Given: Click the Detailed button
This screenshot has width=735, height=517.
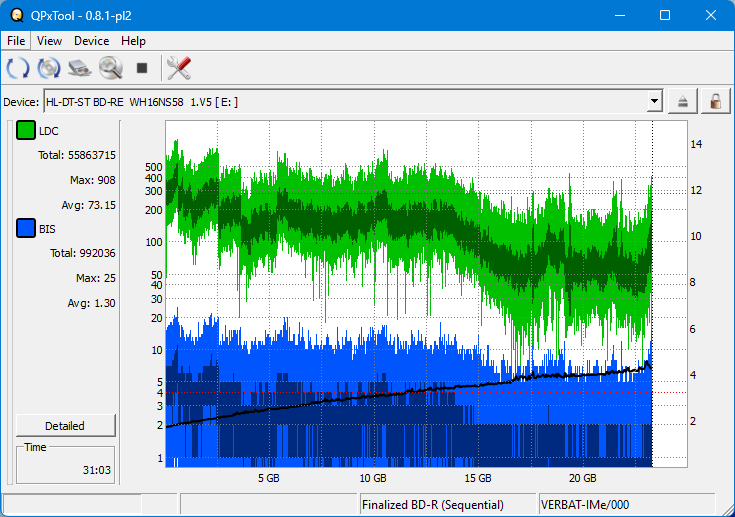Looking at the screenshot, I should tap(66, 426).
